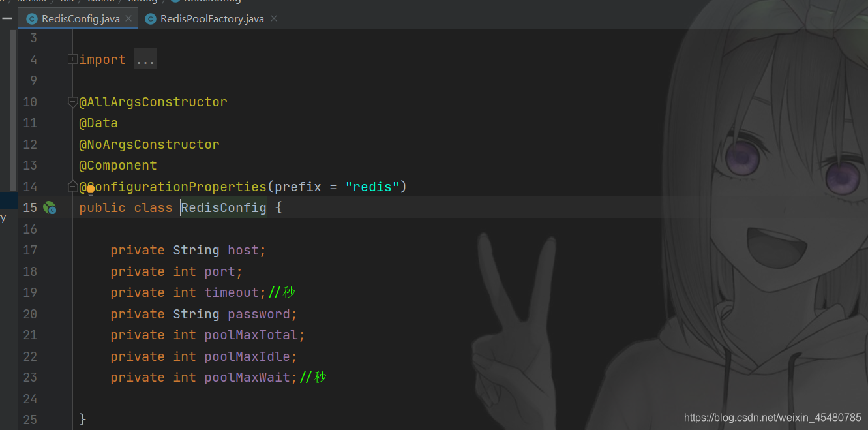868x430 pixels.
Task: Click the closing brace on line 25
Action: tap(83, 420)
